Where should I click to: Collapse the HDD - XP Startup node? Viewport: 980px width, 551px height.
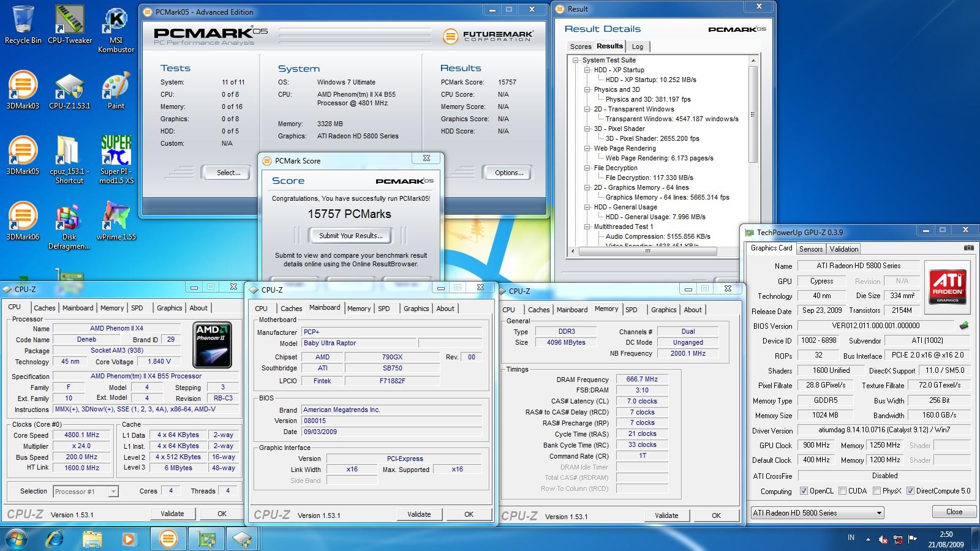coord(587,70)
